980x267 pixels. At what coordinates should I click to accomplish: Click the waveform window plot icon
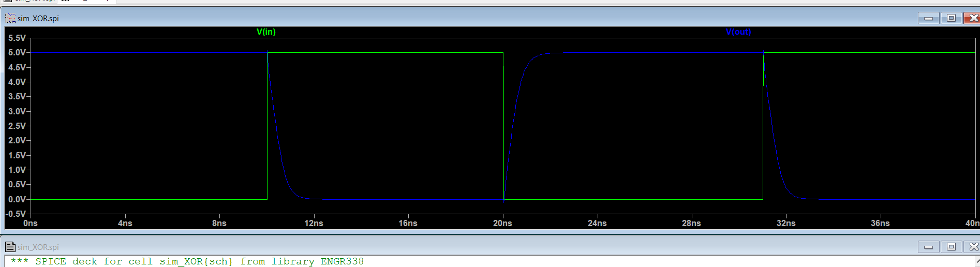[10, 19]
